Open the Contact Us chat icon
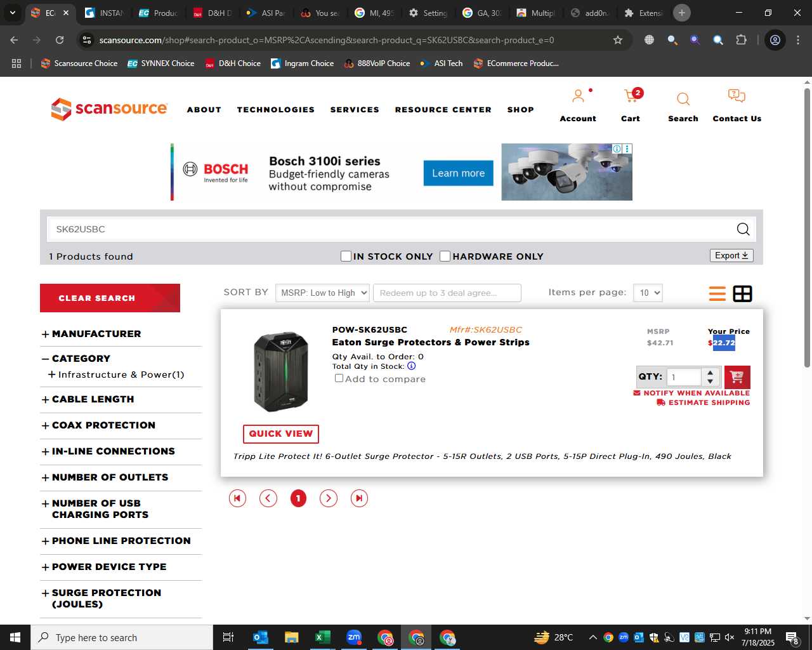Image resolution: width=812 pixels, height=650 pixels. pyautogui.click(x=737, y=96)
